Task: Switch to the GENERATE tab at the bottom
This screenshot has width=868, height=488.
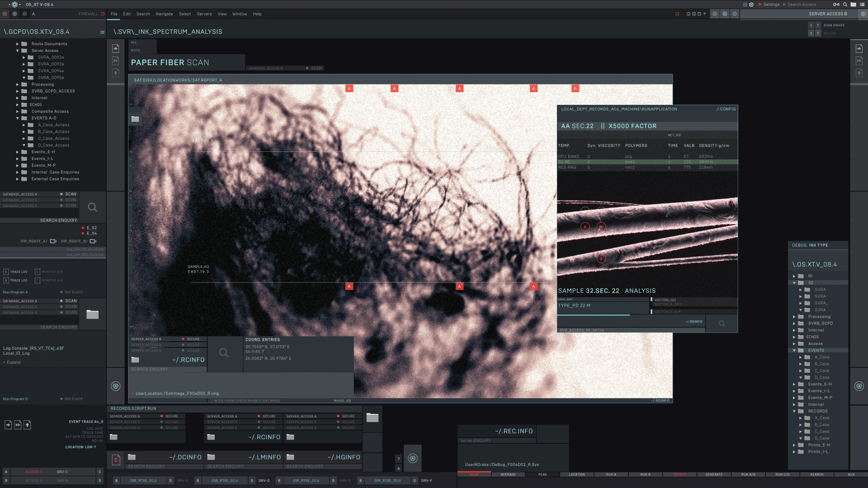Action: click(x=714, y=475)
